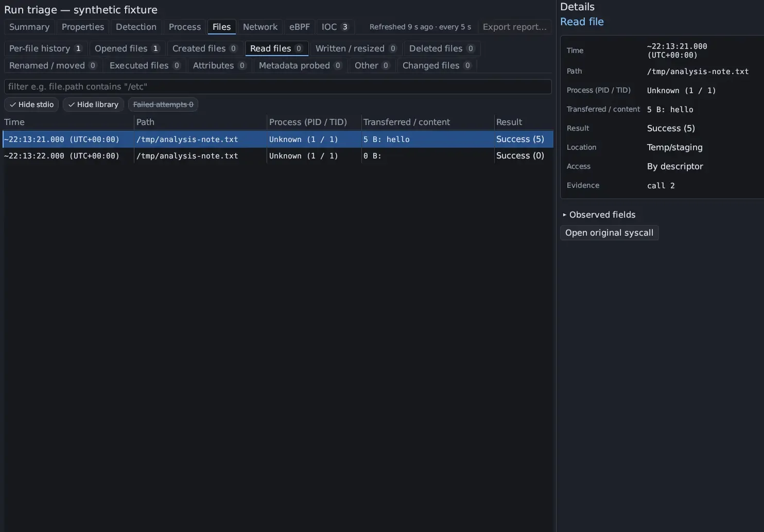Toggle the Failed attempts filter
764x532 pixels.
pos(163,104)
